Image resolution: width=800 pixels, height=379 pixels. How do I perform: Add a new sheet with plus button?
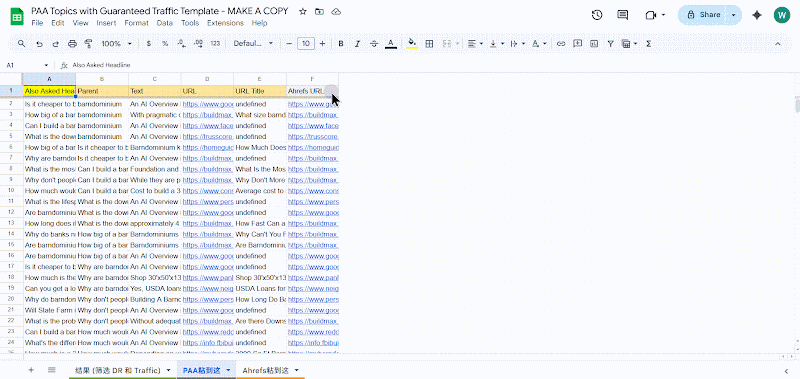[31, 370]
